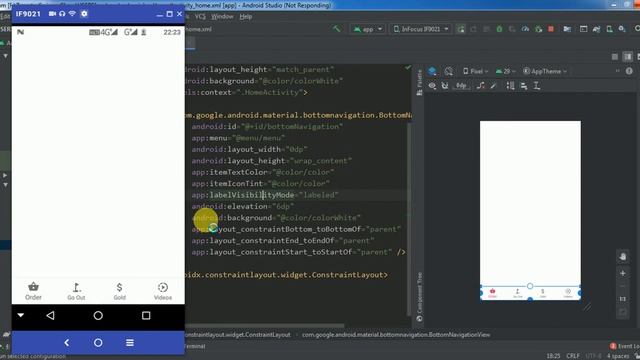Switch editor to Code-only view mode
The image size is (640, 360).
coord(615,57)
